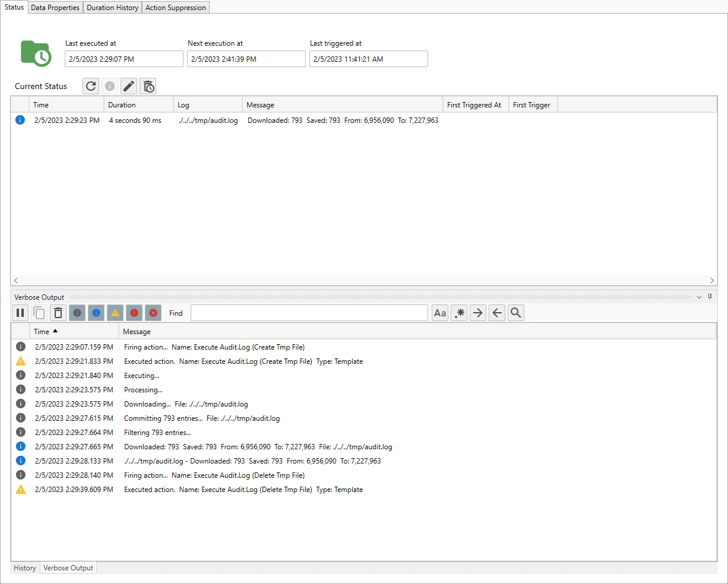This screenshot has width=728, height=584.
Task: Open the Action Suppression tab
Action: (x=176, y=8)
